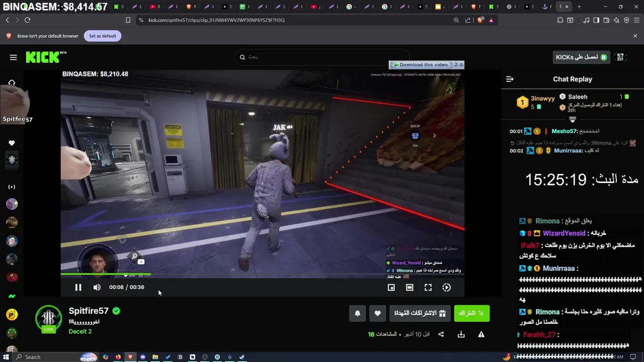
Task: Click the address bar URL
Action: coord(216,20)
